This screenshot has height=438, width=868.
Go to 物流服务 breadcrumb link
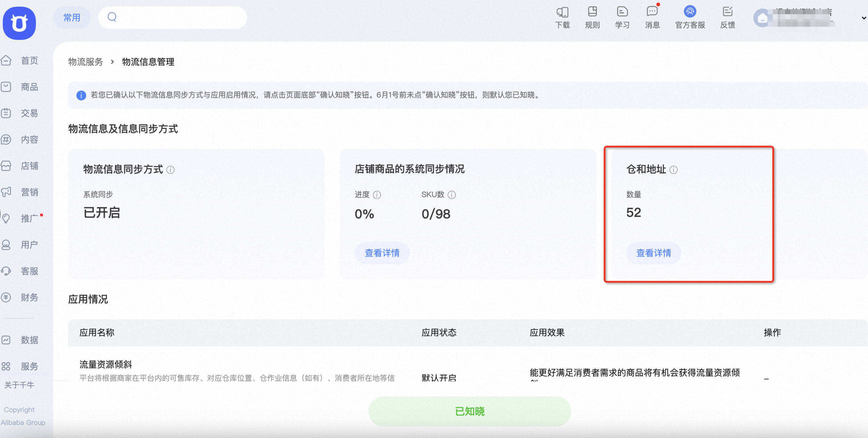click(85, 62)
